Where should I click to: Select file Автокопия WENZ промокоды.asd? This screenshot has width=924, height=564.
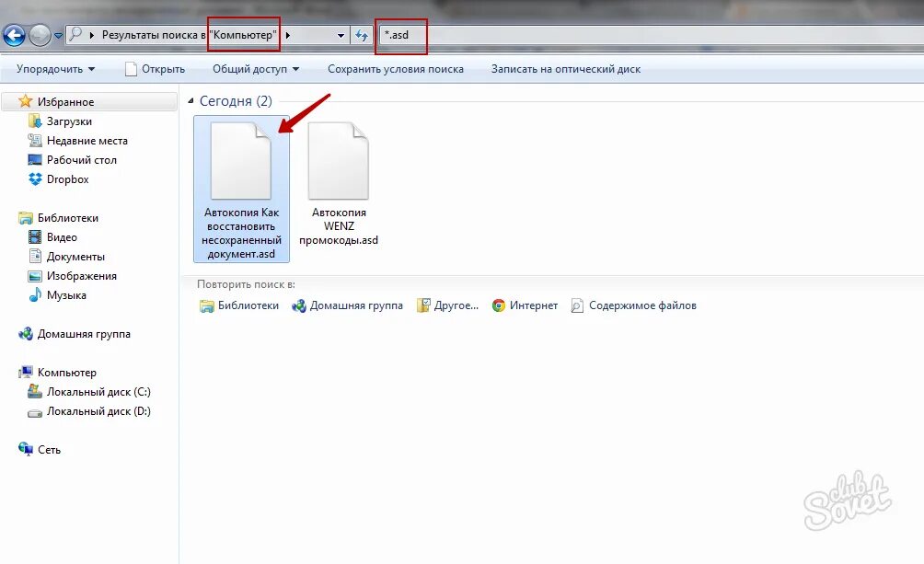pyautogui.click(x=339, y=183)
